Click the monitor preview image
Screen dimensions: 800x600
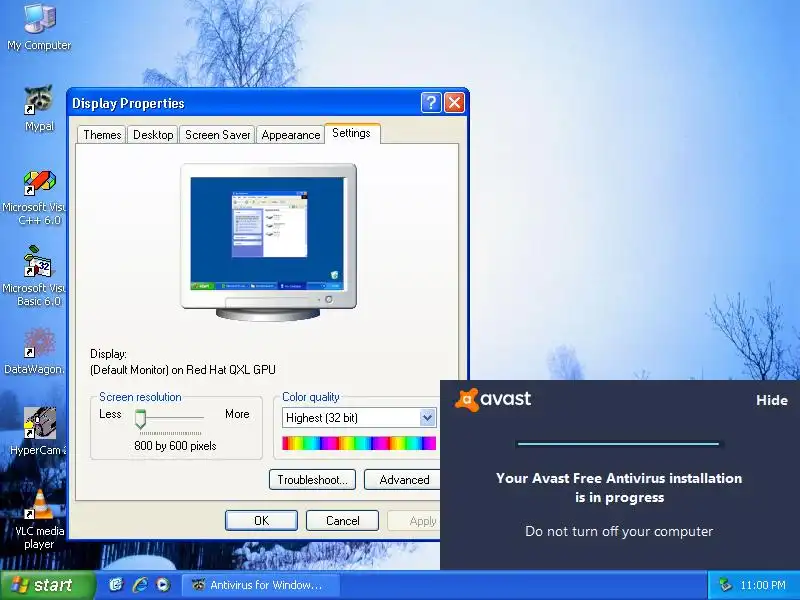(268, 242)
